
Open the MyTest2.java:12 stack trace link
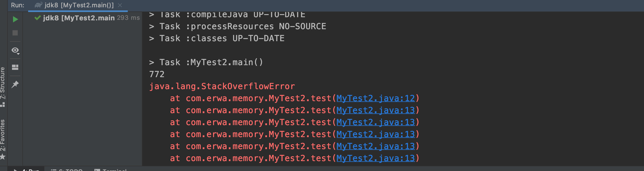[x=375, y=98]
